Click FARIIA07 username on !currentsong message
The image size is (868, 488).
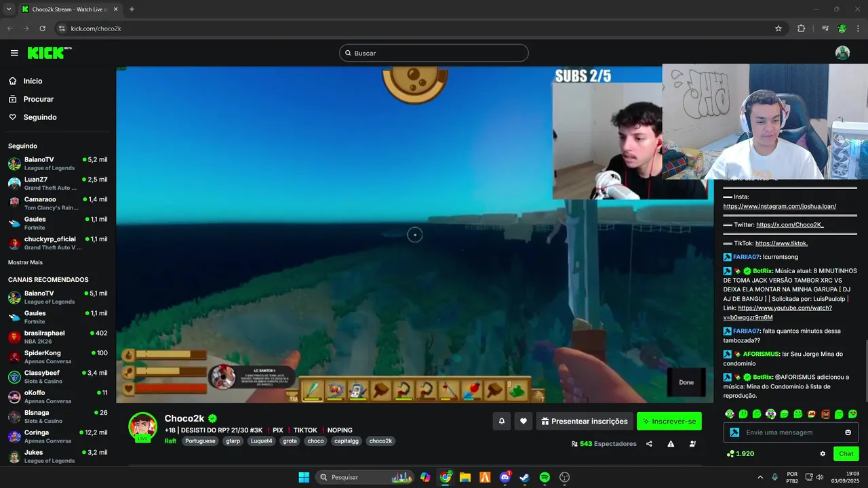746,257
